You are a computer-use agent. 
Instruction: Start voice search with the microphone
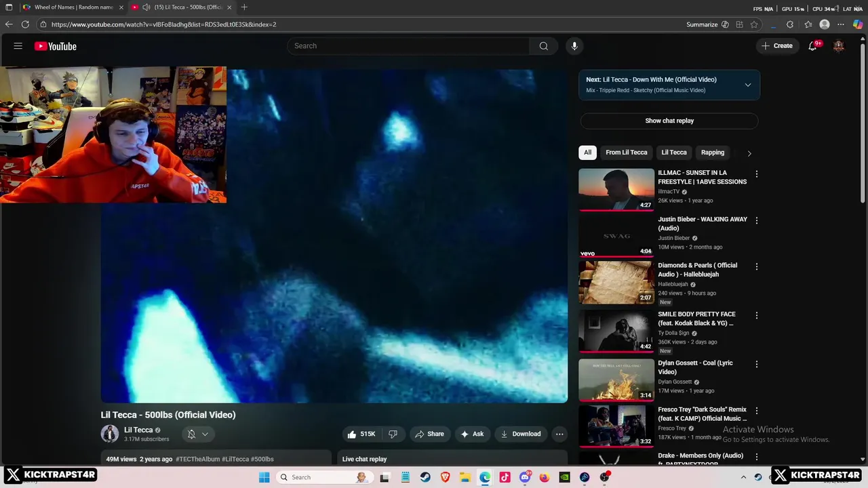point(574,46)
